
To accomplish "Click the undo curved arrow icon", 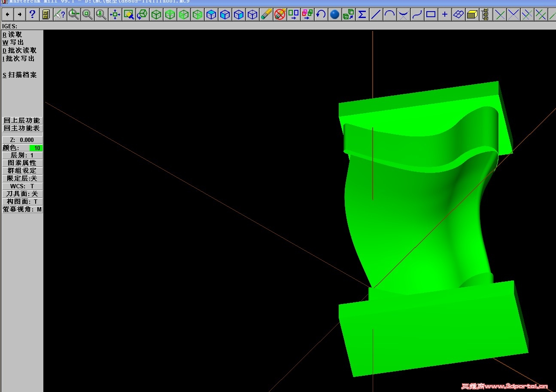I will tap(321, 15).
